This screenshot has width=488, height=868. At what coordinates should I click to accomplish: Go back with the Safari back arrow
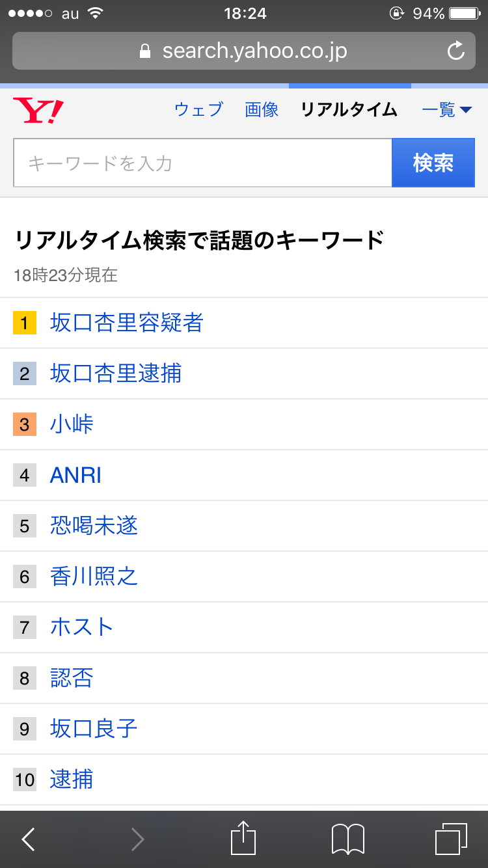click(x=28, y=839)
